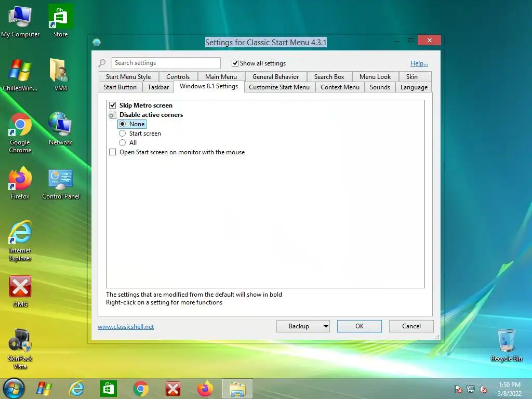Launch the Store from the taskbar

pyautogui.click(x=108, y=389)
